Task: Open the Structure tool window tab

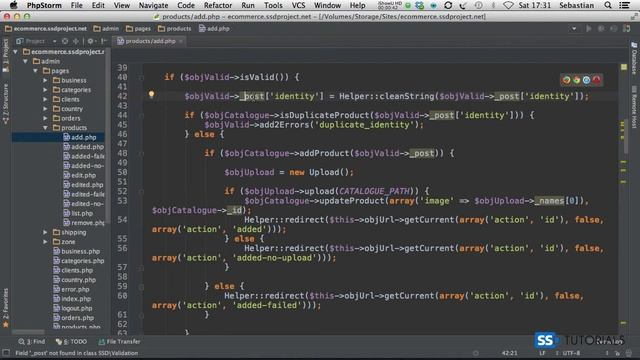Action: click(5, 104)
